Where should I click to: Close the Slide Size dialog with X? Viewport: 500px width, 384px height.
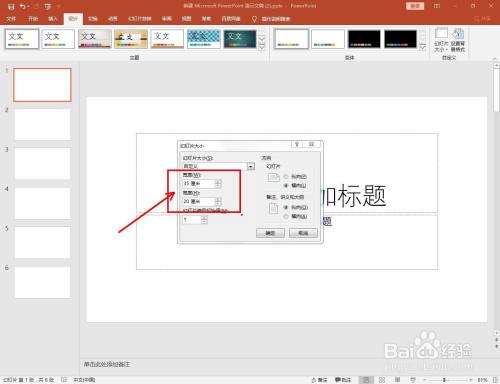pos(311,144)
